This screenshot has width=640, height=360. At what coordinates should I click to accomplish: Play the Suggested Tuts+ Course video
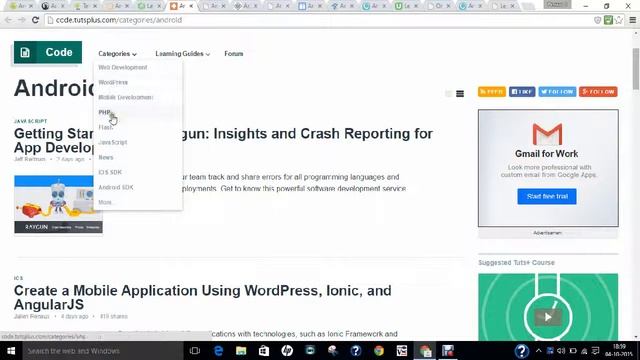(548, 317)
